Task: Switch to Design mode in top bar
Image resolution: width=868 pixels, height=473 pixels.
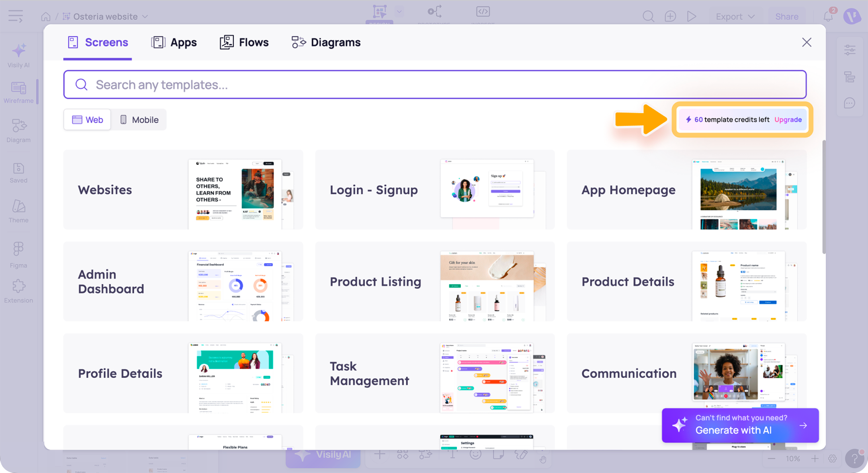Action: click(379, 12)
